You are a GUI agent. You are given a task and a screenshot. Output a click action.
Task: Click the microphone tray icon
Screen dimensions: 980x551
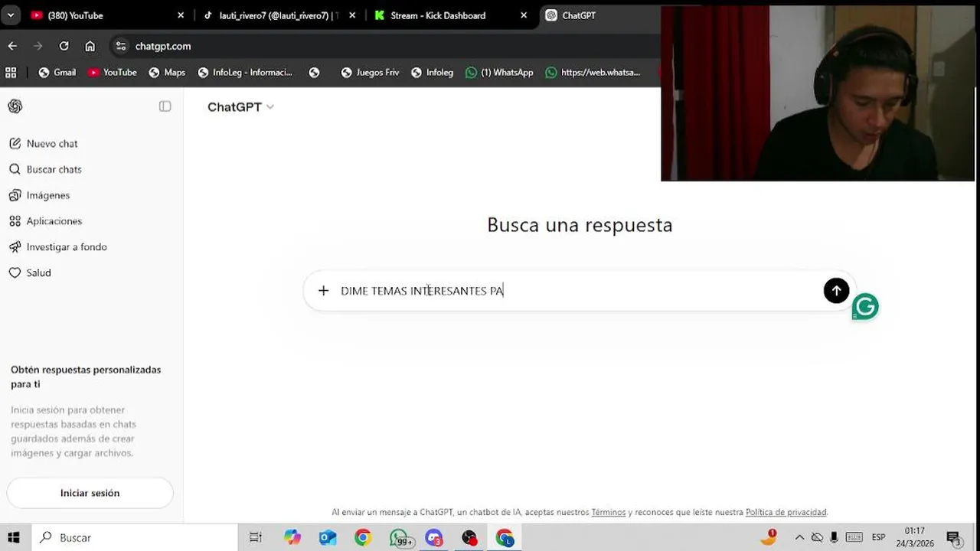point(835,537)
